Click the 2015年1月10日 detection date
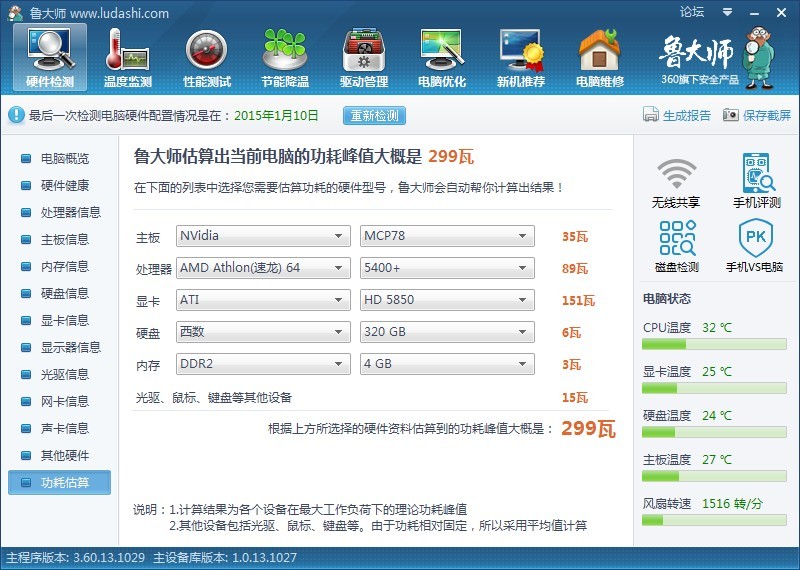 tap(276, 115)
